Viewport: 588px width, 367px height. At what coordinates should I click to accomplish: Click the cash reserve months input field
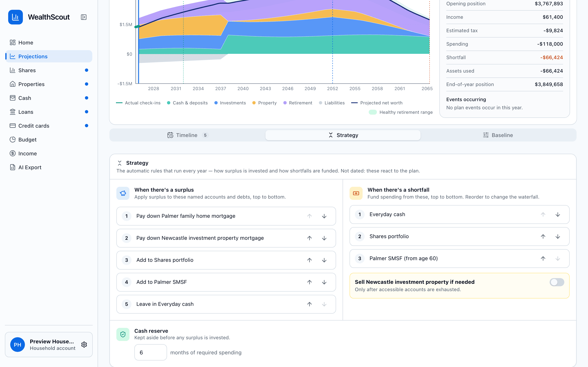(150, 353)
